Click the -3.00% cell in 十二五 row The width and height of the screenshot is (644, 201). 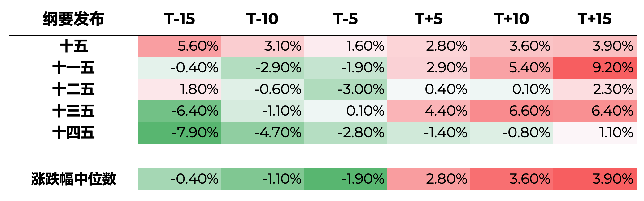[346, 89]
